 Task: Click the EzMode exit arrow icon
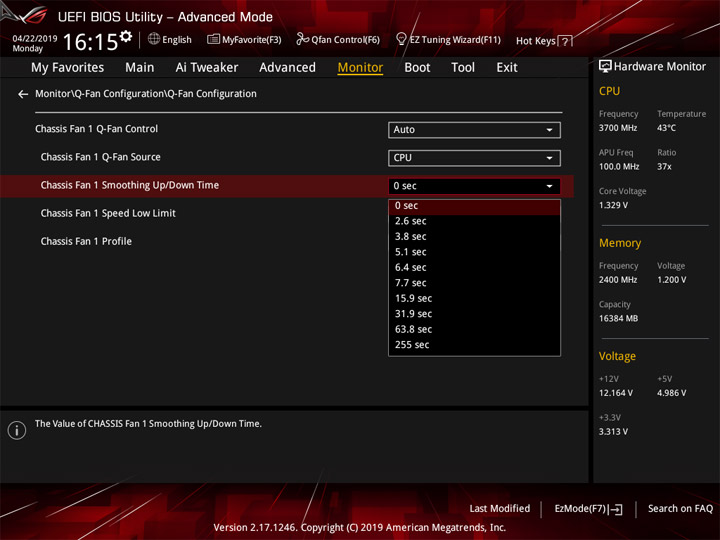pyautogui.click(x=616, y=509)
